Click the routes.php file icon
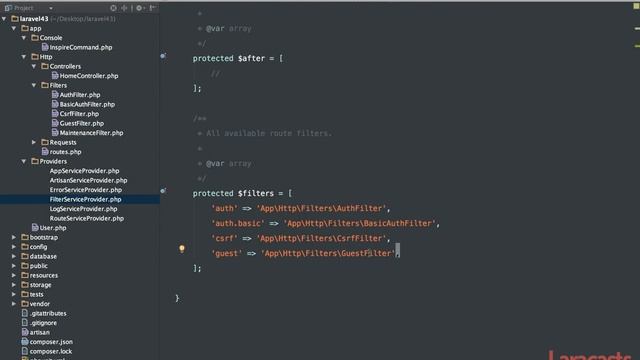 45,151
